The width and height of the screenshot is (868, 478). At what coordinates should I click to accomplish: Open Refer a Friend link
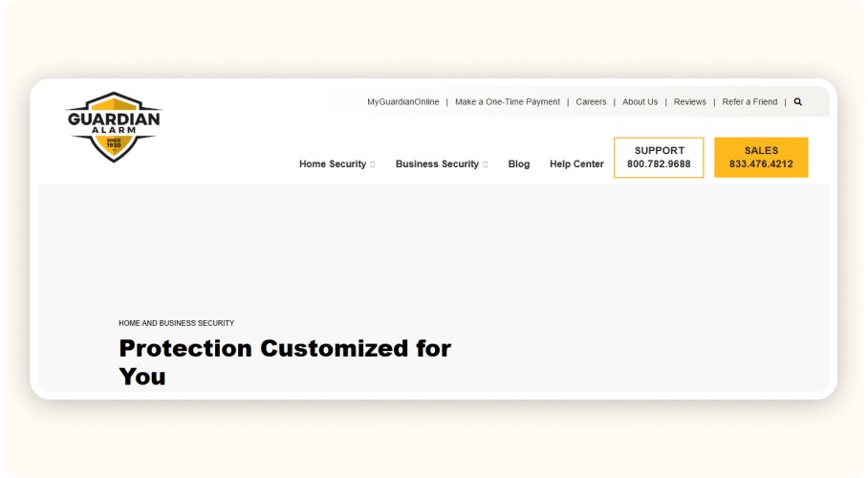click(x=749, y=102)
